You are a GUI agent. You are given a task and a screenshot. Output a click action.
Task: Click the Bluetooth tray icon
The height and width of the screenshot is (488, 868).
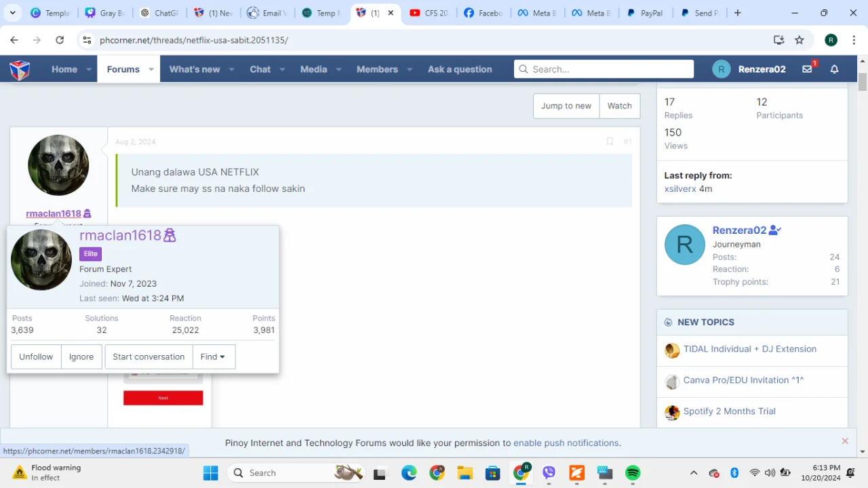coord(734,473)
